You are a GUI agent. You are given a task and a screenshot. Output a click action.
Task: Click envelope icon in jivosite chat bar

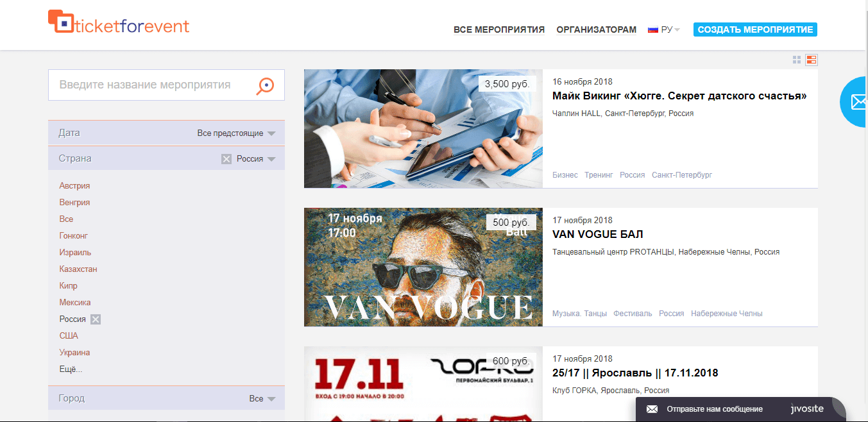(x=652, y=409)
